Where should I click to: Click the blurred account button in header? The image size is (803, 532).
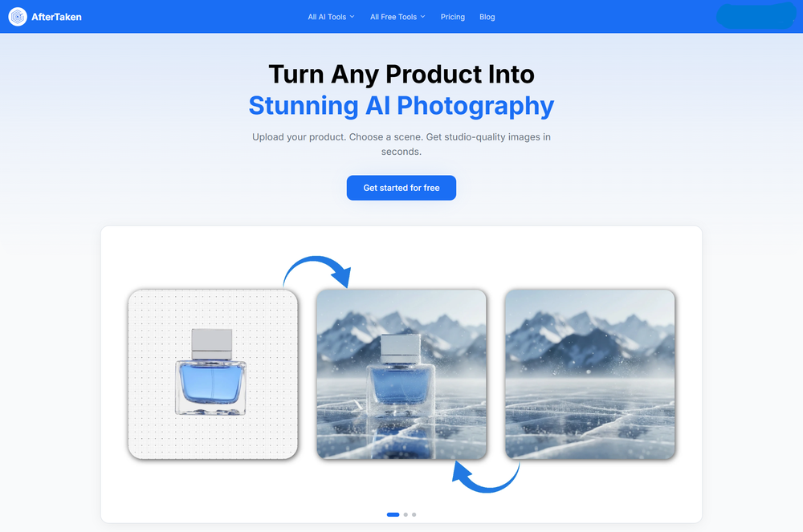coord(756,16)
